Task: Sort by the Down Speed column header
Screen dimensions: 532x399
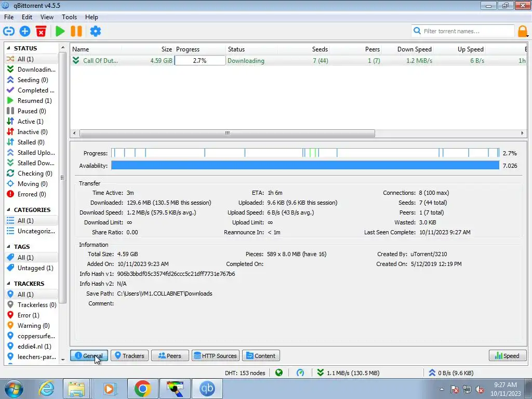Action: pos(408,49)
